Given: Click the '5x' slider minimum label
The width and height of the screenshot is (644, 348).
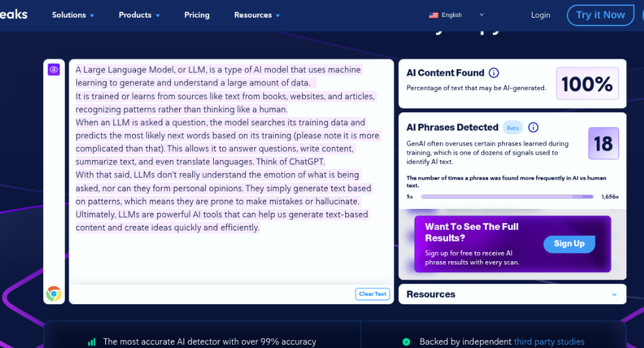Looking at the screenshot, I should click(x=409, y=197).
